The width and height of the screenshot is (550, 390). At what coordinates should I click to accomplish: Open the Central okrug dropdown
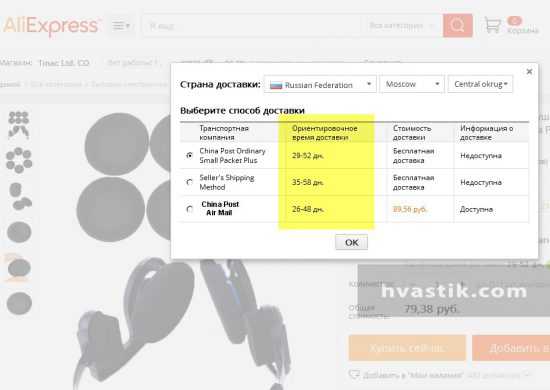pyautogui.click(x=480, y=84)
